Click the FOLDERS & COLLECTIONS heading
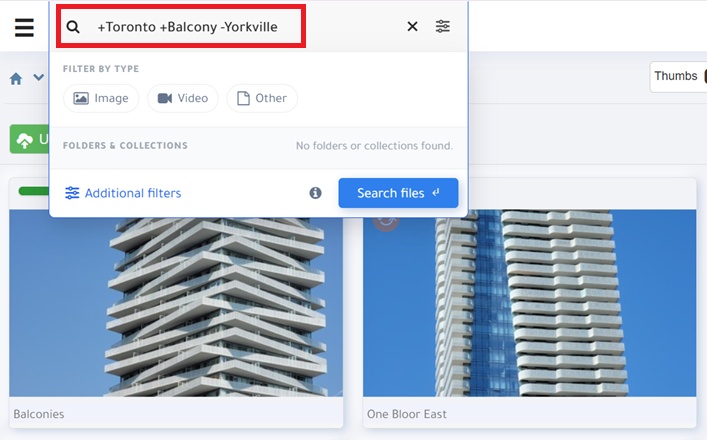The image size is (707, 440). (x=125, y=146)
